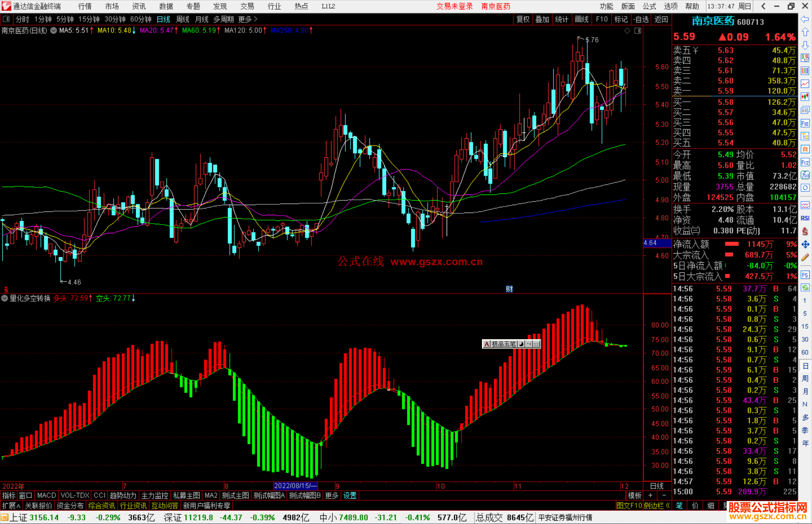Click the 复权 button
The width and height of the screenshot is (812, 524).
point(523,19)
